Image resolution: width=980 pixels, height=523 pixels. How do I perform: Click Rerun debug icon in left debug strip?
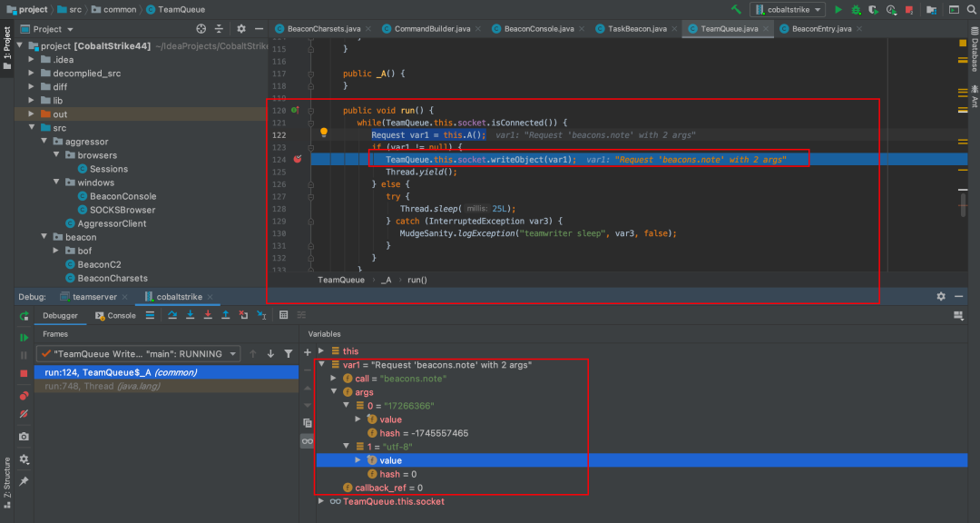[24, 316]
